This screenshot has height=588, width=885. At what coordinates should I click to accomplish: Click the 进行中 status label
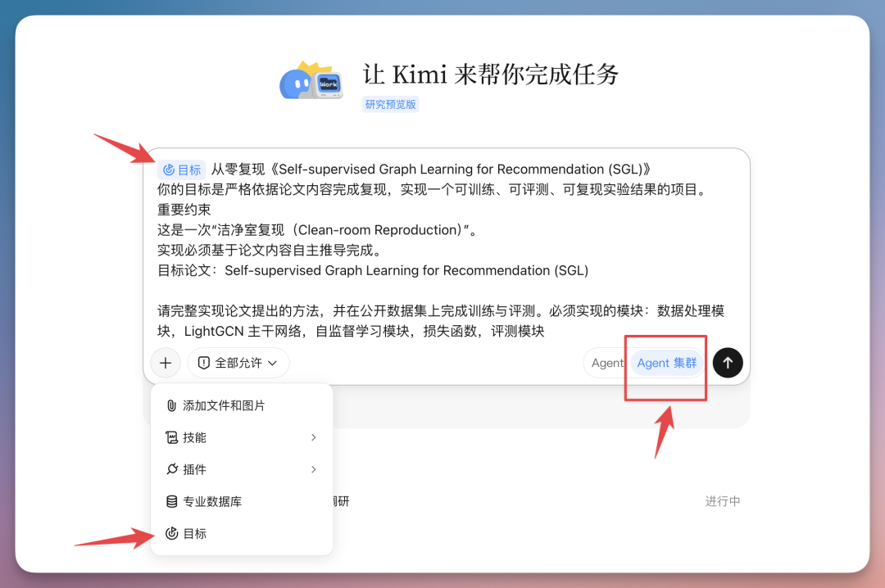[x=723, y=501]
